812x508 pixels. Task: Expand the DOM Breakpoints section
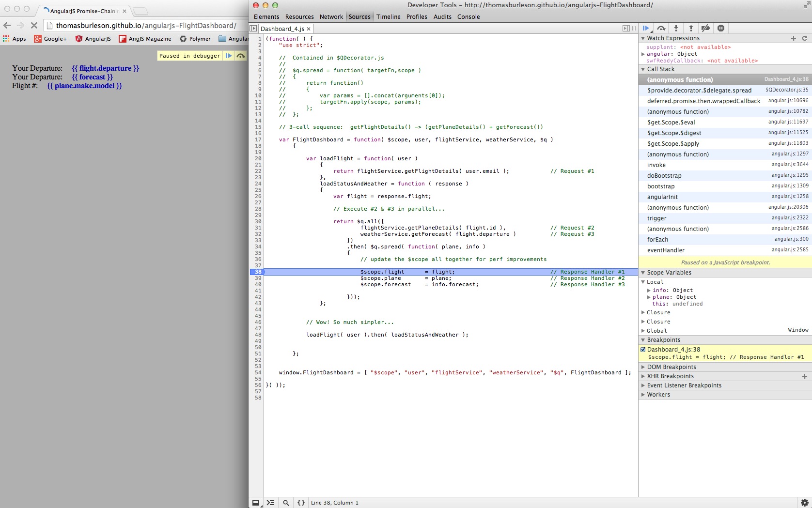click(671, 367)
